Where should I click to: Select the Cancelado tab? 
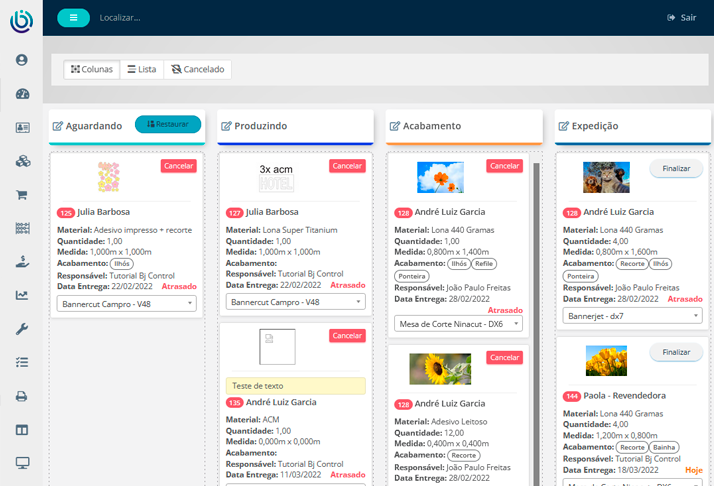point(197,70)
